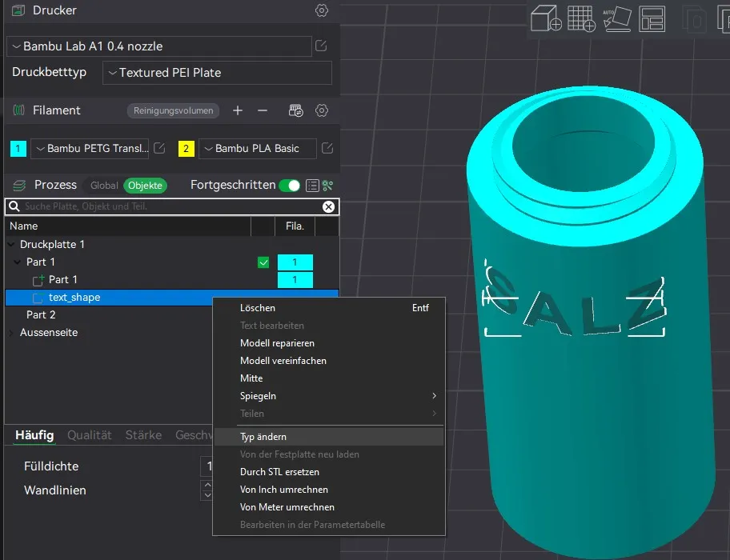Click the Wandlinien stepper up arrow

(x=207, y=485)
